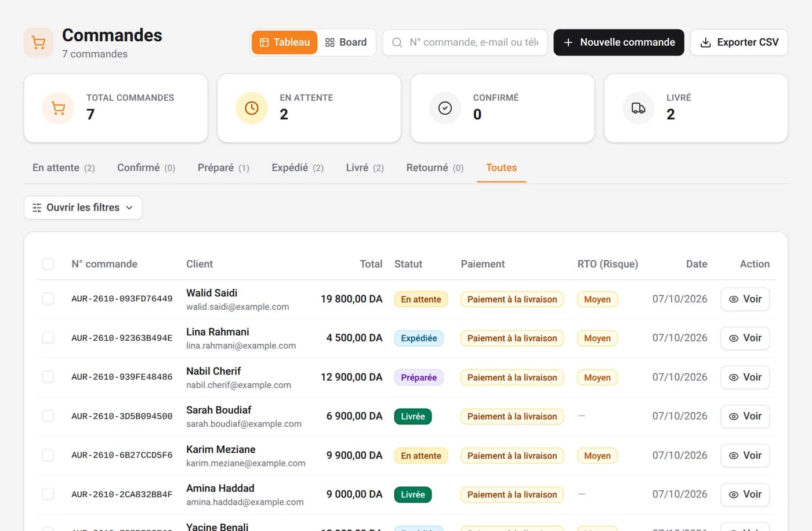View Amina Haddad's order using Voir
This screenshot has width=812, height=531.
tap(745, 494)
